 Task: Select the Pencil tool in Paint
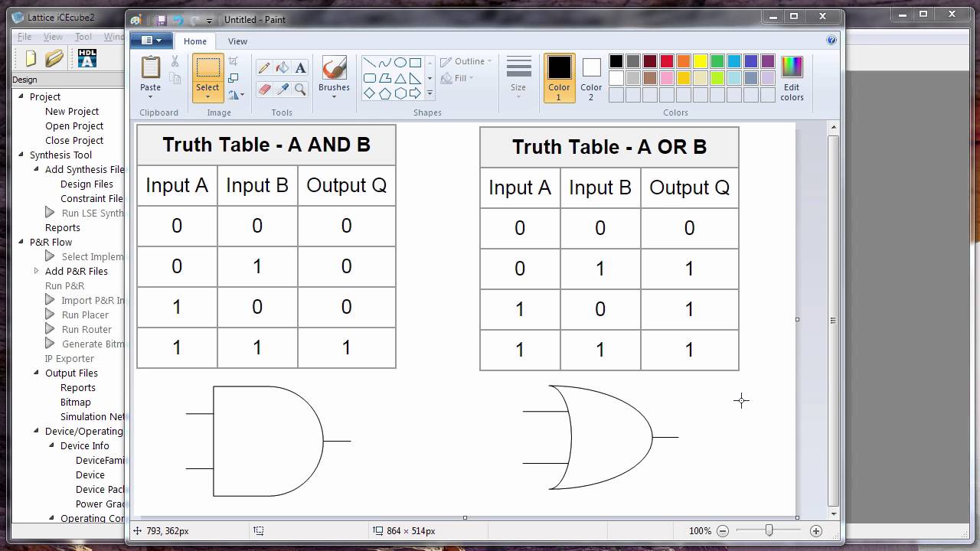pos(264,67)
